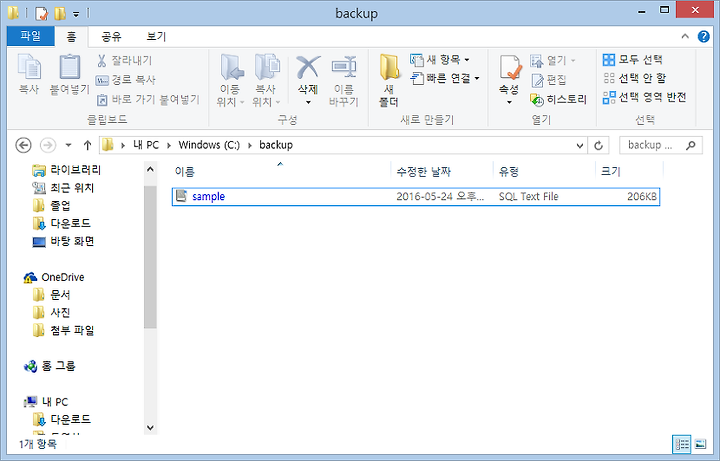Image resolution: width=720 pixels, height=461 pixels.
Task: Click 바로 가기 붙여넣기 (Paste shortcut)
Action: point(148,99)
